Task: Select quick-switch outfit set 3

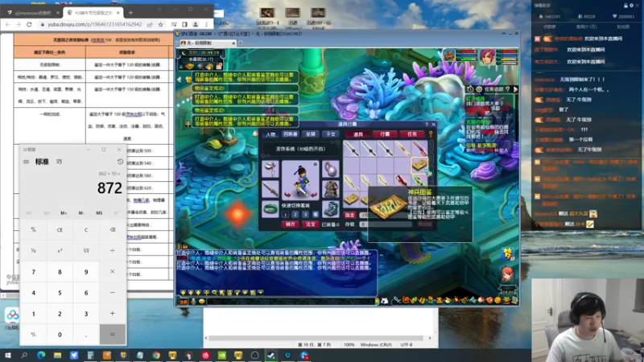Action: coord(306,215)
